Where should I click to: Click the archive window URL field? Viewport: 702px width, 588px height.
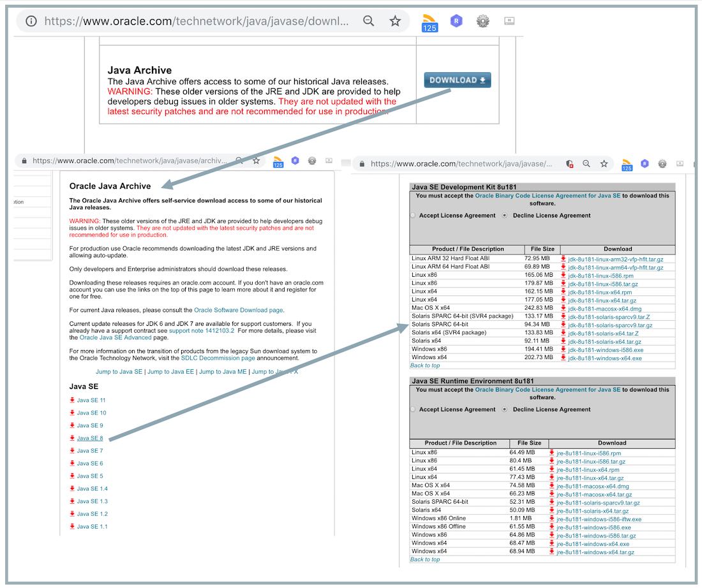pos(130,161)
